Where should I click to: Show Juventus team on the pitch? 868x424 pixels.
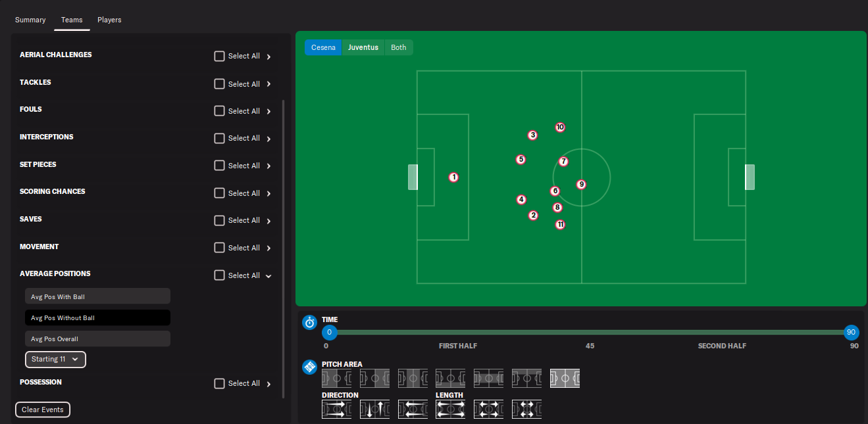coord(363,47)
